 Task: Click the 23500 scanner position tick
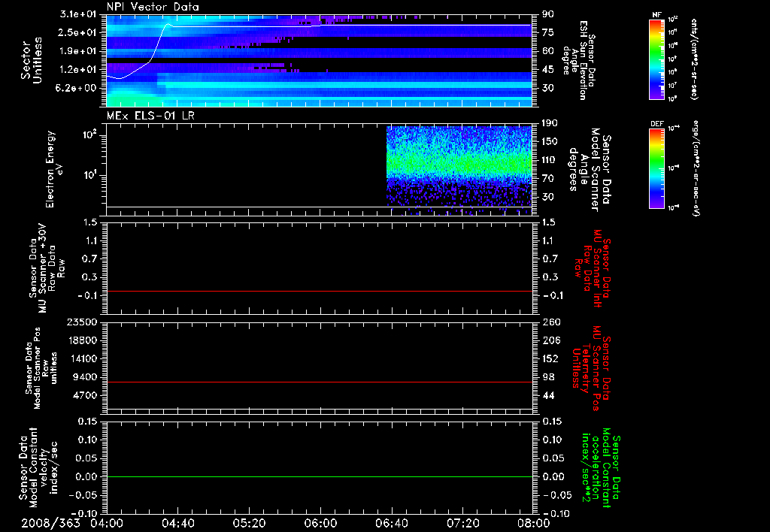[81, 322]
